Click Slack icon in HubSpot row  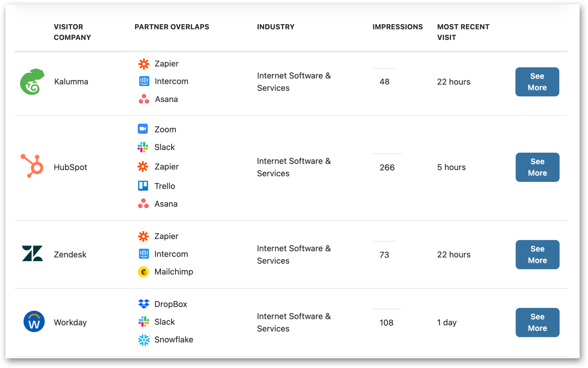click(143, 147)
